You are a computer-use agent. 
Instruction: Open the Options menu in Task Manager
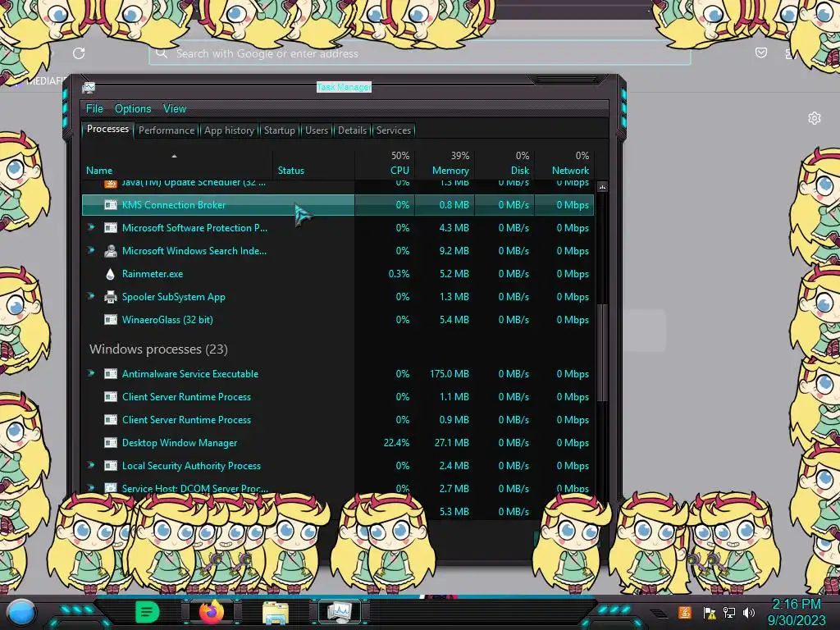pos(133,109)
